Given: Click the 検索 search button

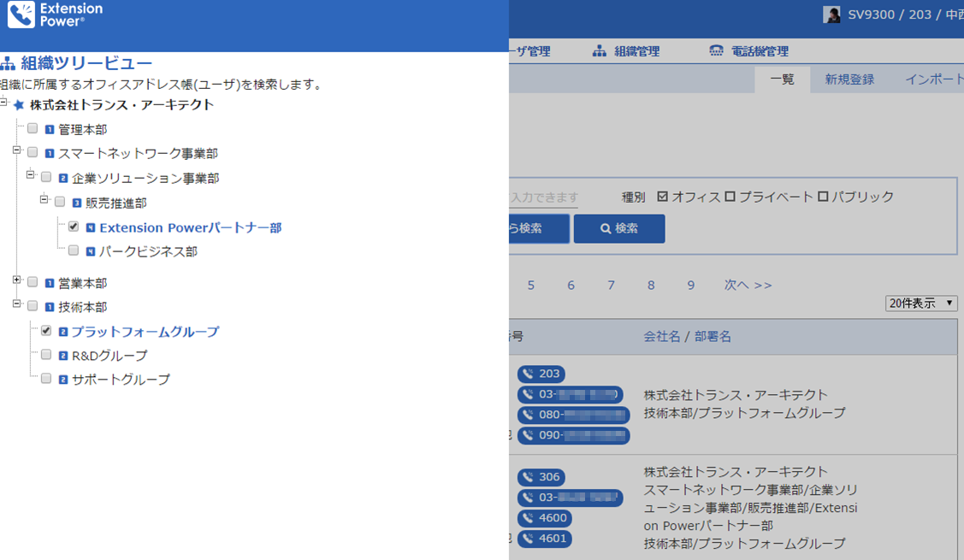Looking at the screenshot, I should (x=619, y=228).
